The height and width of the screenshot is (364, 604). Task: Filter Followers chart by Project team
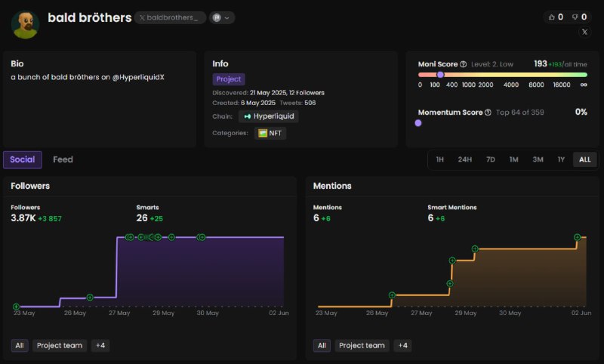click(60, 346)
